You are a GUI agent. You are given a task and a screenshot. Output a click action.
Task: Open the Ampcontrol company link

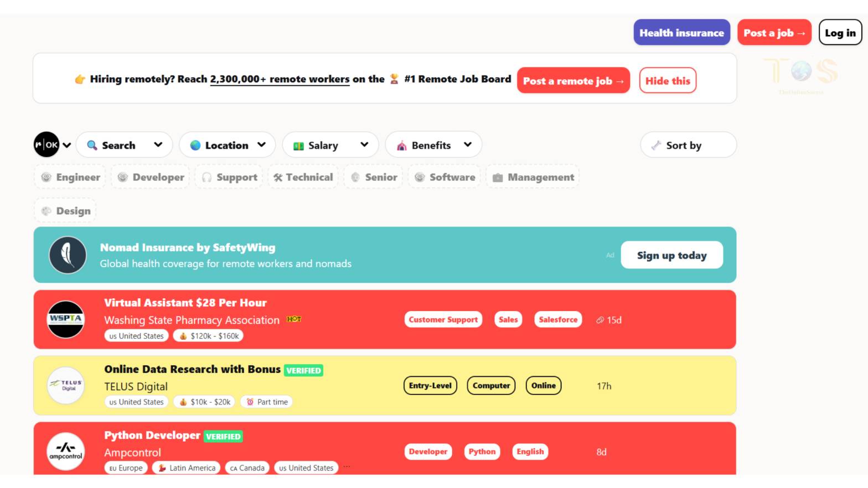point(133,453)
